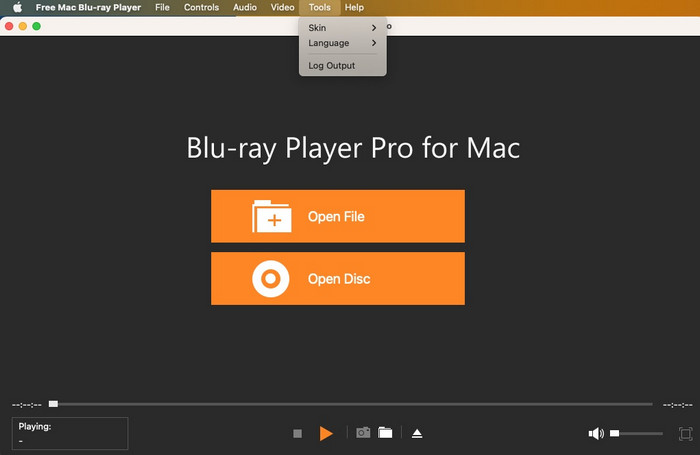
Task: Click the volume slider track
Action: coord(640,433)
